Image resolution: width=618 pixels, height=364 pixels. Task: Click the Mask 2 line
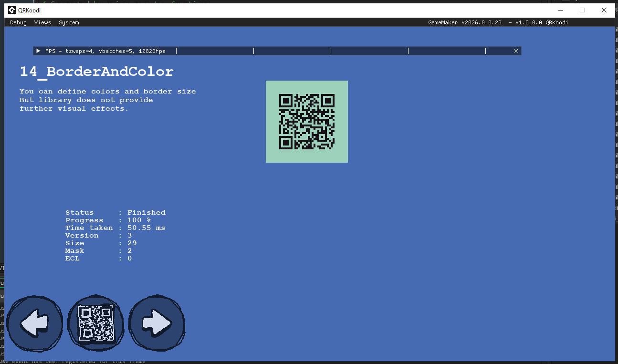(x=99, y=250)
